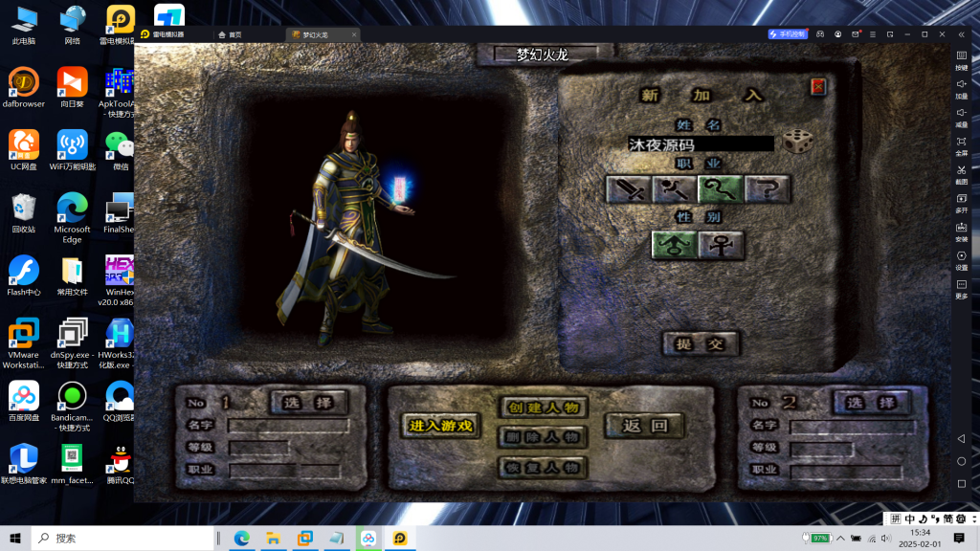Open Windows taskbar search box

[124, 539]
